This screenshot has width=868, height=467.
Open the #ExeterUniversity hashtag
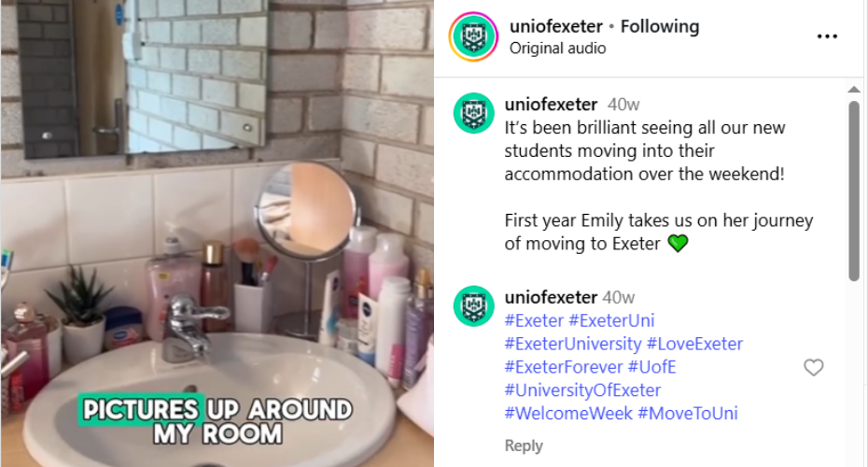[573, 344]
